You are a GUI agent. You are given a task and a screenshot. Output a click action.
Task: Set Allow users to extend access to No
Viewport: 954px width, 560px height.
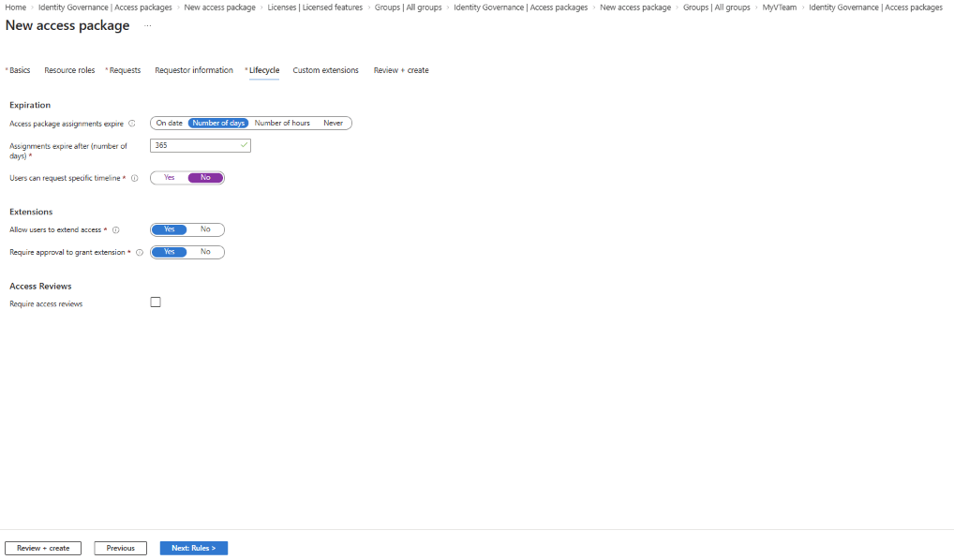tap(205, 229)
